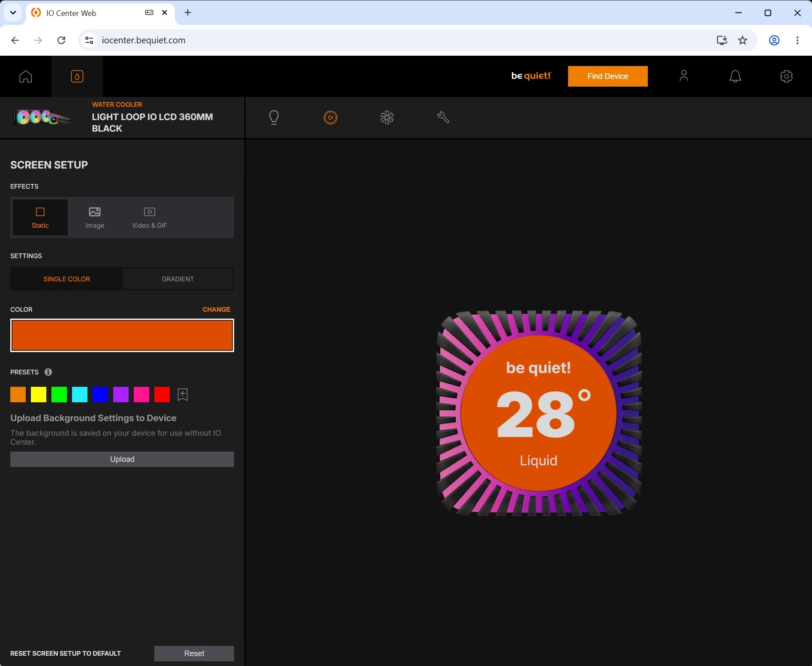Click the be quiet! logo
This screenshot has height=666, width=812.
(x=531, y=76)
